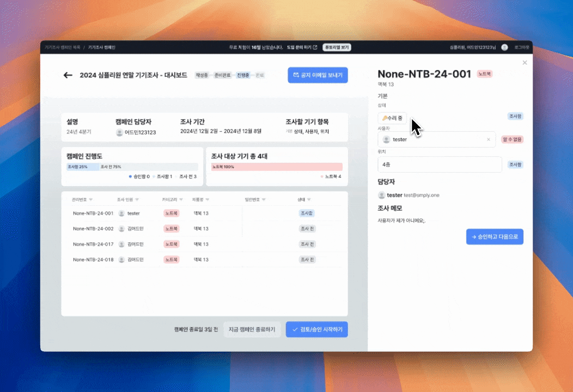Click the 조사함 25% progress segment
Viewport: 573px width, 392px height.
click(x=83, y=167)
